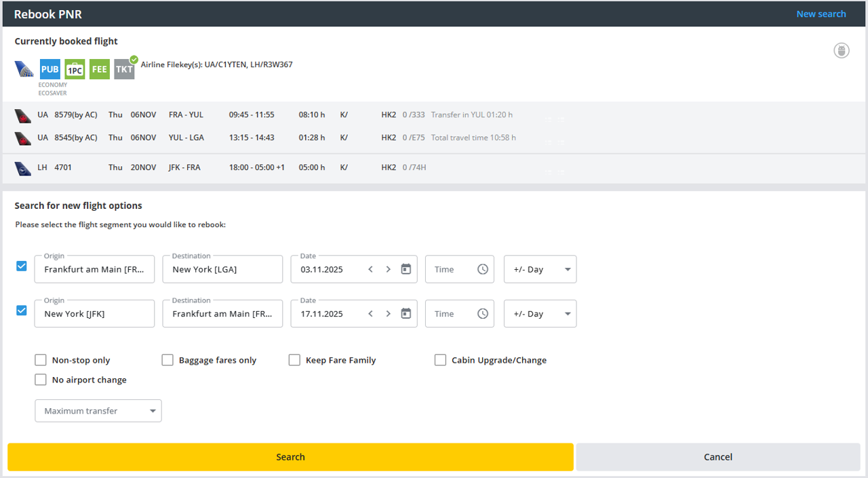Open calendar picker for 17.11.2025 date
The height and width of the screenshot is (478, 868).
pos(406,314)
